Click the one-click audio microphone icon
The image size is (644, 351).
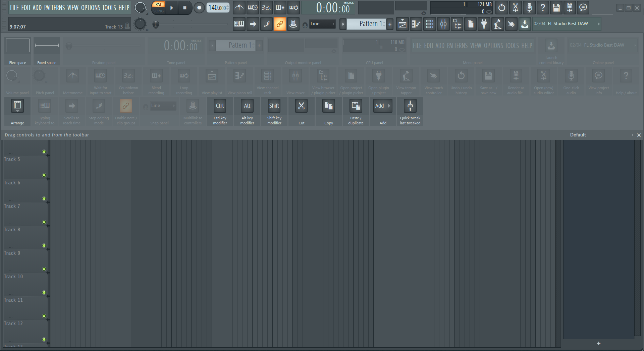(529, 8)
